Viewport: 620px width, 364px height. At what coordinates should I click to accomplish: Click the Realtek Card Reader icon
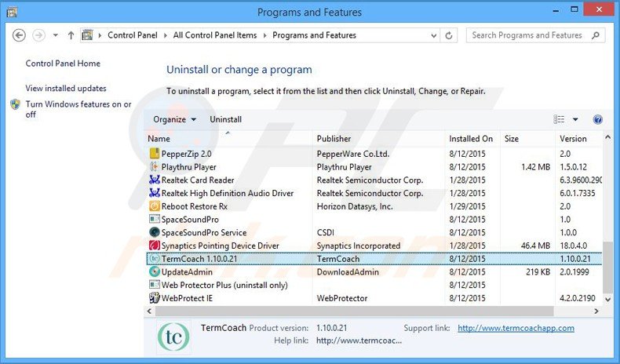[155, 180]
